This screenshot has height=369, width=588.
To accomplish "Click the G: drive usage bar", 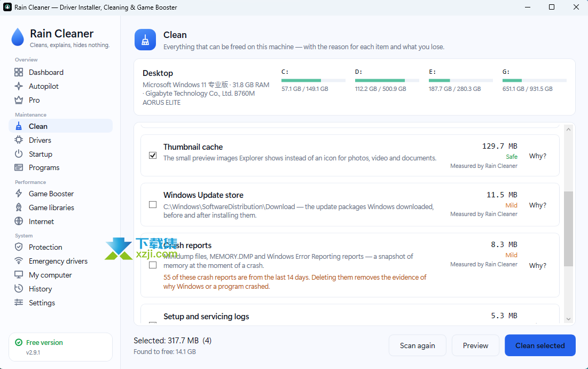I will click(535, 80).
